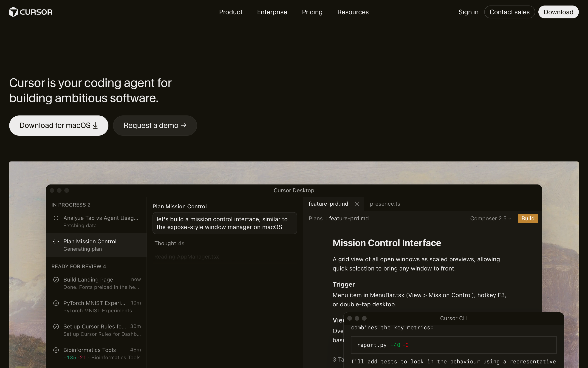Click the Mission Control Interface heading
This screenshot has width=588, height=368.
(x=387, y=243)
